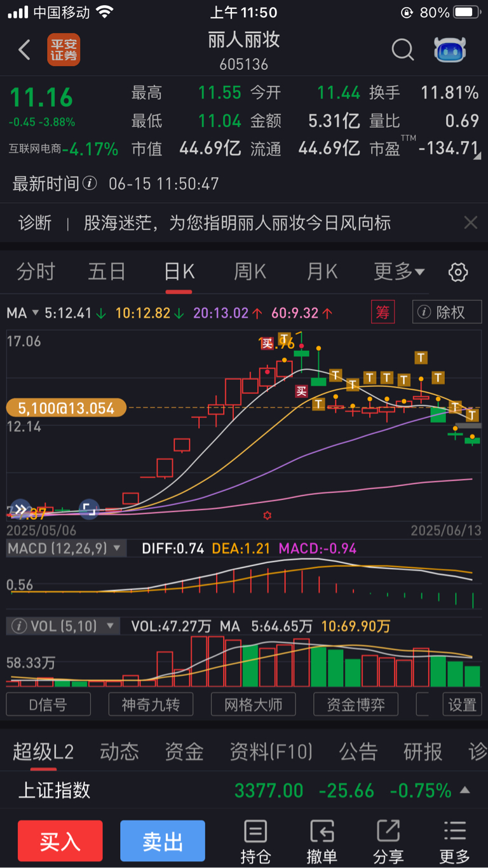Tap the 量比 0.69 value
Image resolution: width=488 pixels, height=868 pixels.
pos(462,121)
